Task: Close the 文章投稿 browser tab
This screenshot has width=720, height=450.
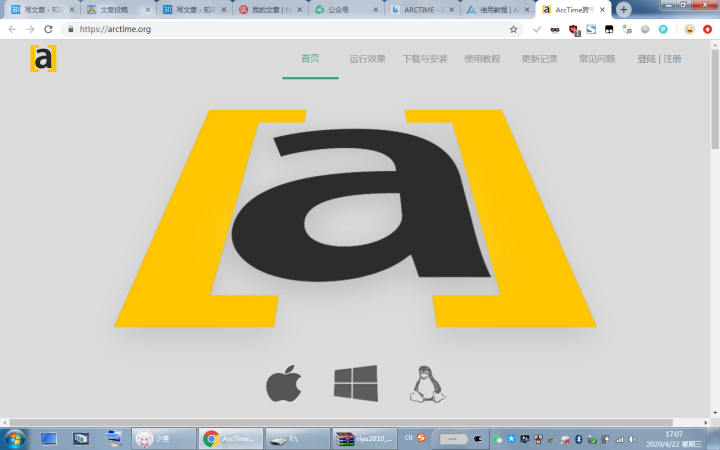Action: (x=147, y=10)
